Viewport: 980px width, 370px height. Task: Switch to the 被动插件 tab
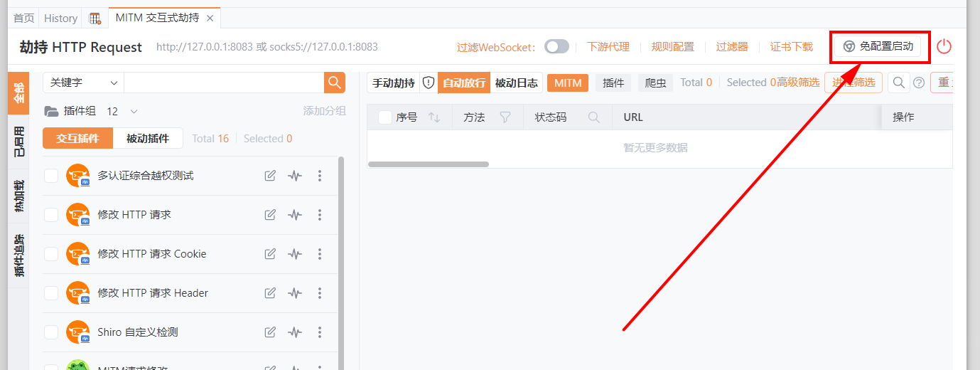tap(148, 139)
